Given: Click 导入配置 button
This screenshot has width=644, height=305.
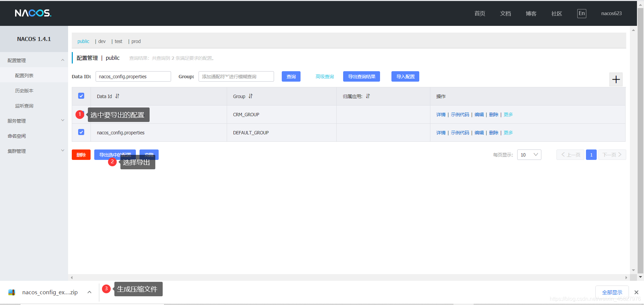Looking at the screenshot, I should [x=405, y=77].
